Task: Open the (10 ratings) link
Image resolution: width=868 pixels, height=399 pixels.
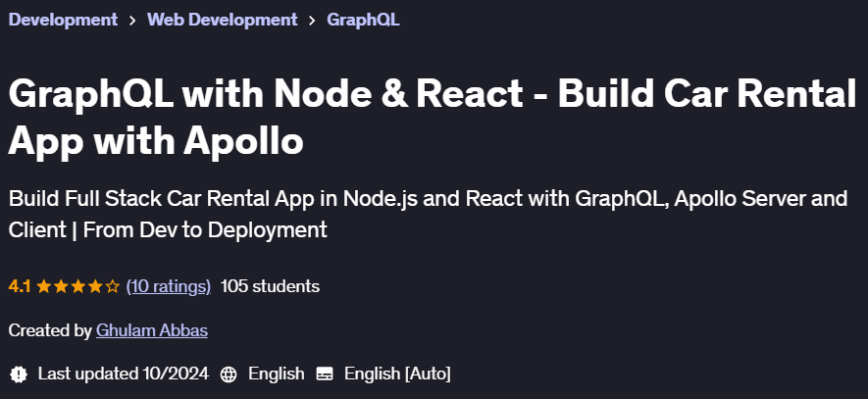Action: [x=169, y=286]
